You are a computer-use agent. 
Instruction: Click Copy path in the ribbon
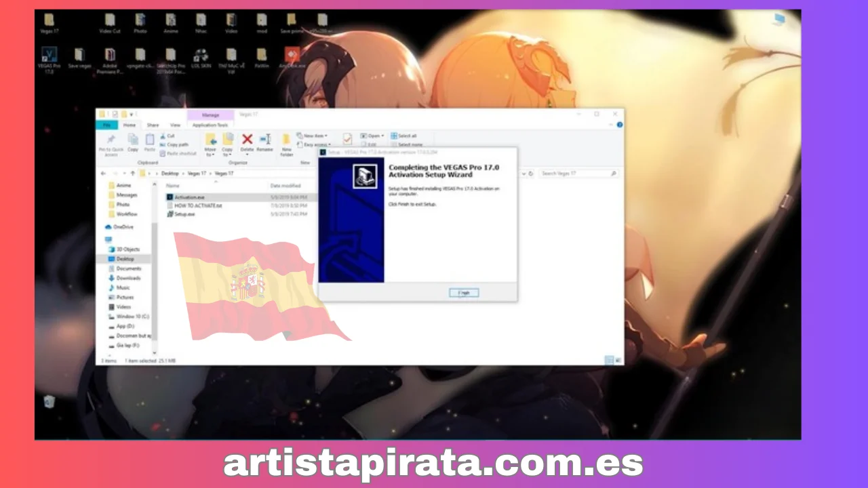174,144
